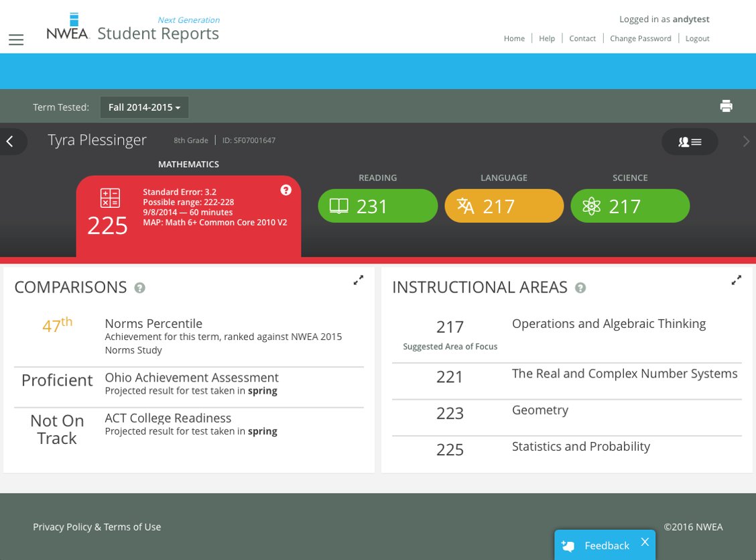This screenshot has height=560, width=756.
Task: Open Mathematics score help question mark
Action: coord(286,190)
